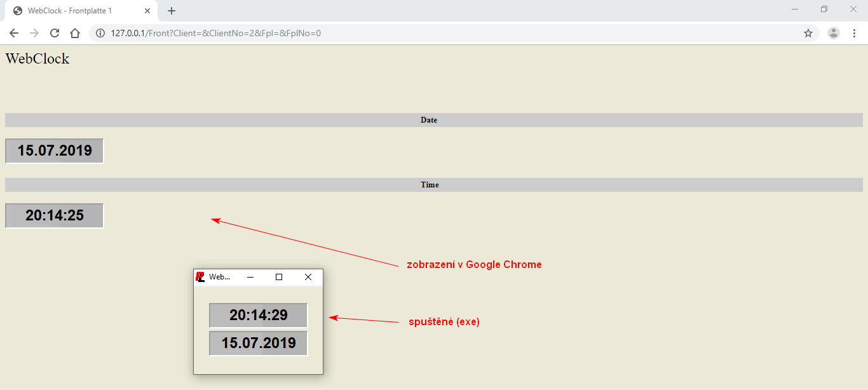
Task: Bookmark this page with the star icon
Action: pyautogui.click(x=808, y=33)
